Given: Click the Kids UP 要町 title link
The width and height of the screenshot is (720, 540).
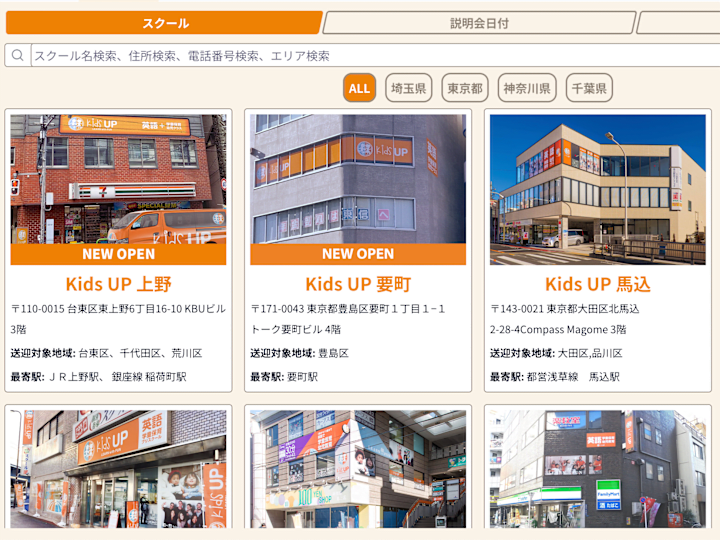Looking at the screenshot, I should [358, 284].
